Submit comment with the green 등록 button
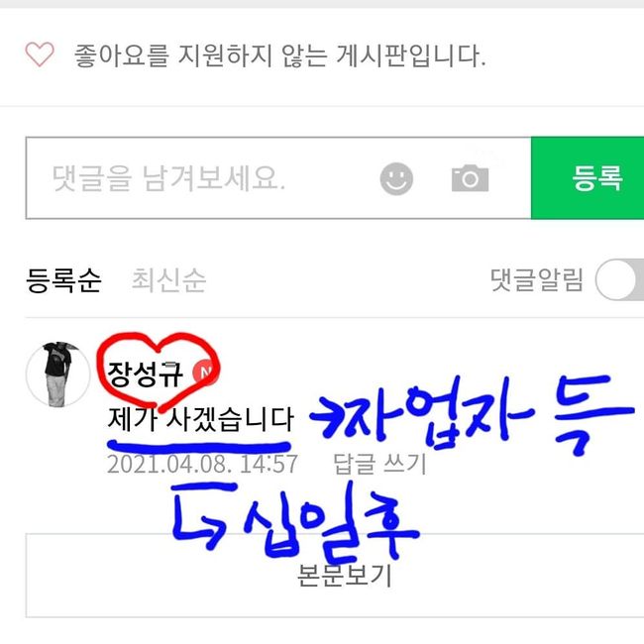Screen dimensions: 644x644 click(588, 177)
